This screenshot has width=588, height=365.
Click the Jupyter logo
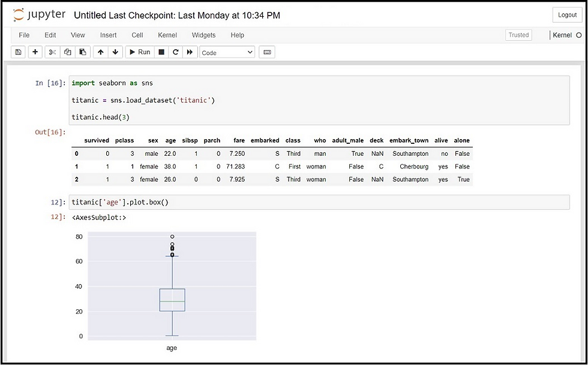pos(39,15)
